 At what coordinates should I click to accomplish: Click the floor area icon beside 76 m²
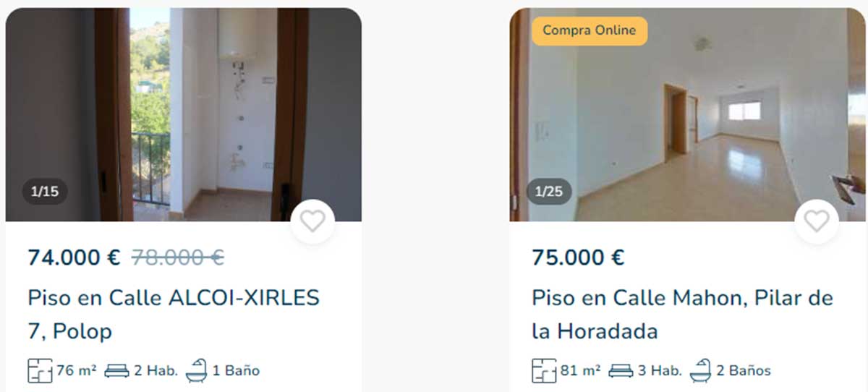point(40,371)
